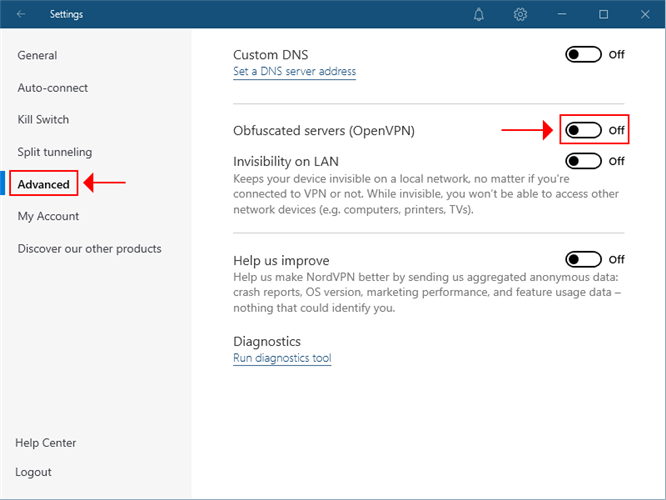Click Discover our other products
This screenshot has height=500, width=666.
89,249
